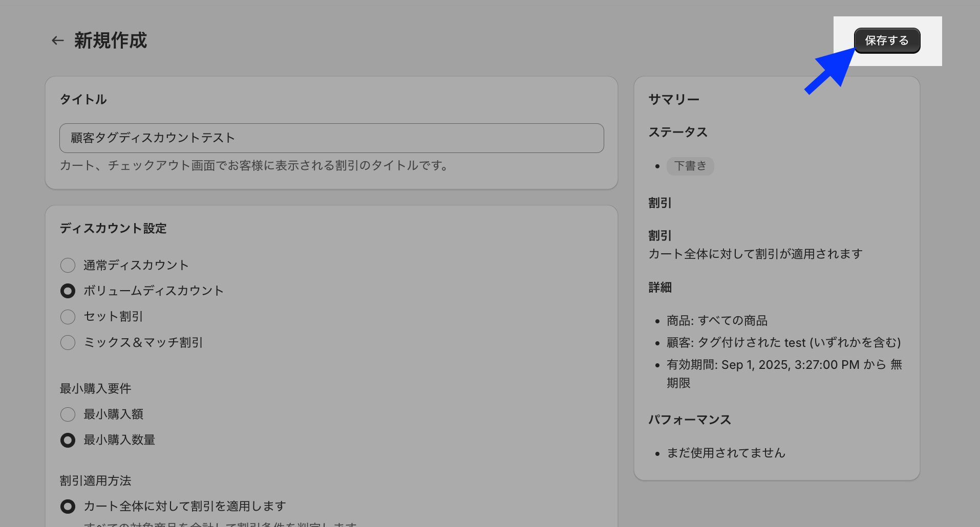Click the まだ使用されていません performance item
Image resolution: width=980 pixels, height=527 pixels.
tap(726, 453)
